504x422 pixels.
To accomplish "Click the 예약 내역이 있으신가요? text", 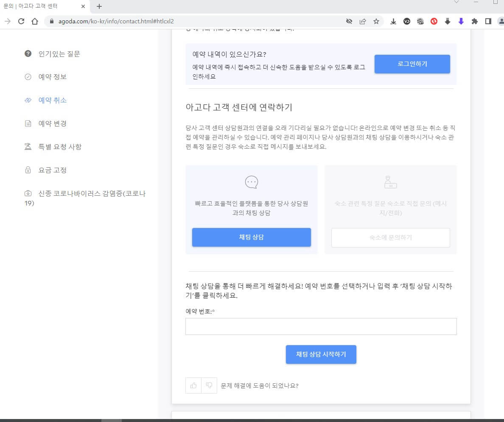I will click(x=229, y=54).
